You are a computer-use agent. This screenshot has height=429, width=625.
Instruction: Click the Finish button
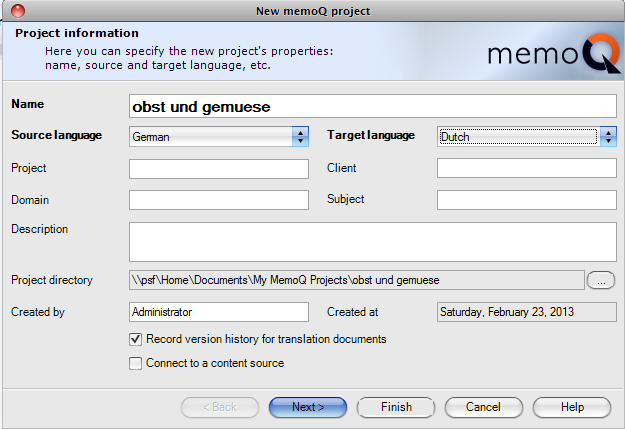[x=396, y=407]
